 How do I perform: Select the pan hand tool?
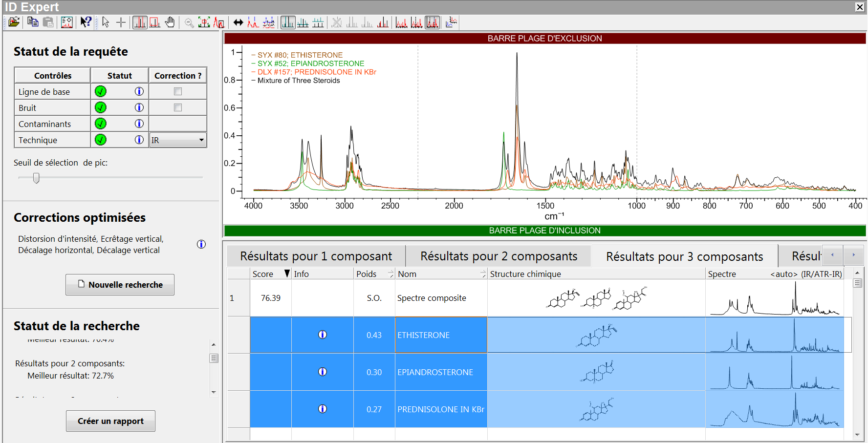[x=170, y=22]
